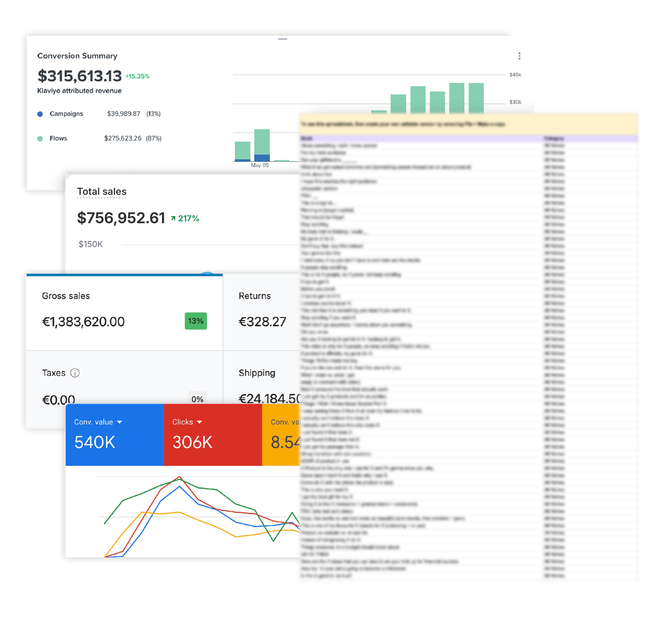Toggle the green Flows legend dot
672x617 pixels.
click(40, 139)
